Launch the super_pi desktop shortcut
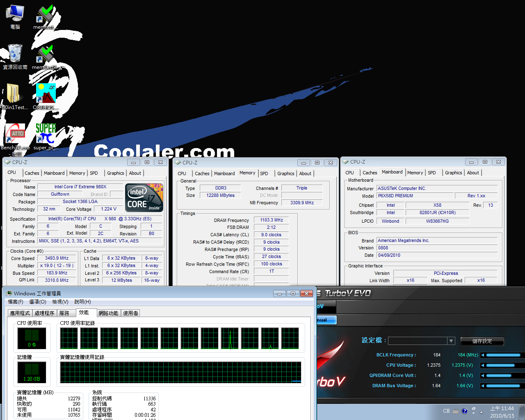This screenshot has height=420, width=525. [x=46, y=137]
